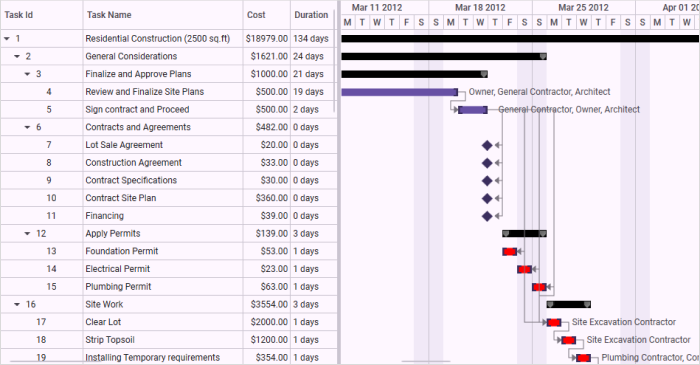Select the red Plumbing Permit taskbar
The width and height of the screenshot is (700, 365).
click(x=539, y=287)
